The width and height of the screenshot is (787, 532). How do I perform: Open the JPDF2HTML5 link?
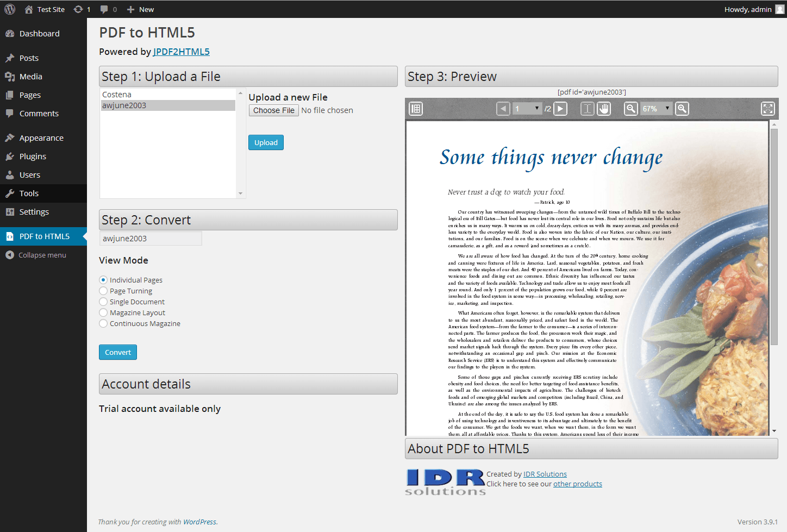[181, 52]
